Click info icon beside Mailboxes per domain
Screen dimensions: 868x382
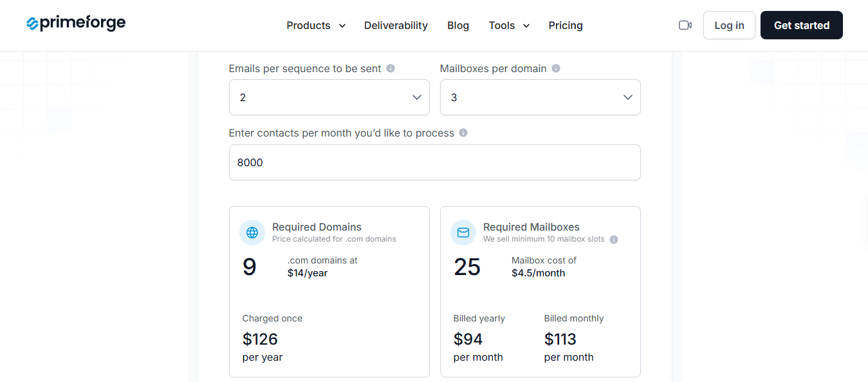(x=556, y=68)
